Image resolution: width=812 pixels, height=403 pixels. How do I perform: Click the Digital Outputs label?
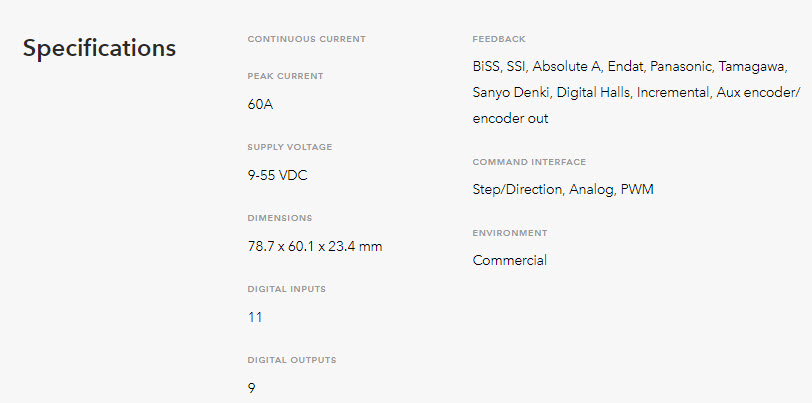292,360
